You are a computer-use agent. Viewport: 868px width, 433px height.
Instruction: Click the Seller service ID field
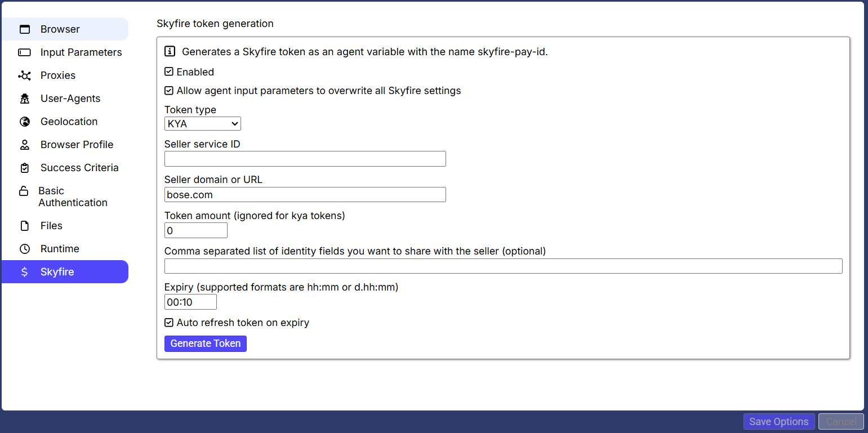[x=305, y=158]
